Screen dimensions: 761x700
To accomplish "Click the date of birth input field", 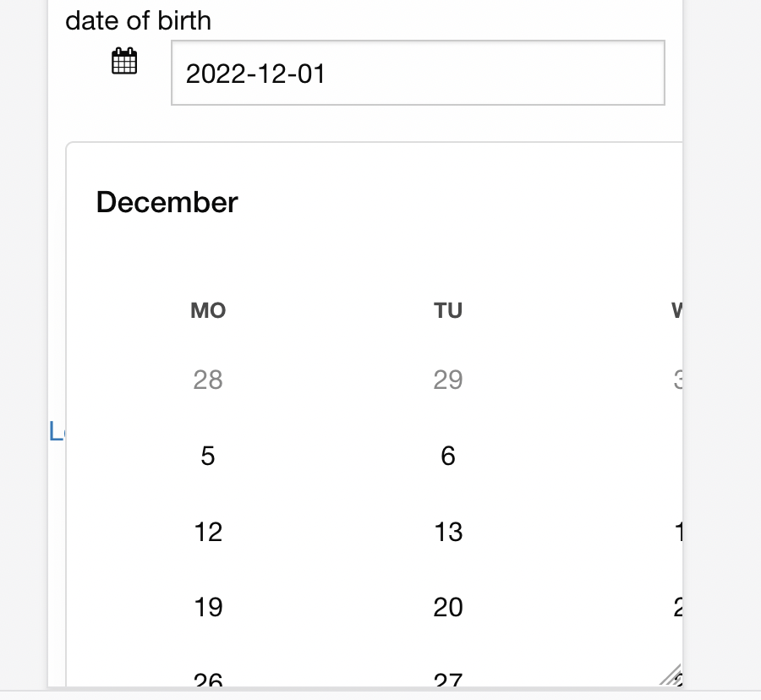I will (418, 73).
